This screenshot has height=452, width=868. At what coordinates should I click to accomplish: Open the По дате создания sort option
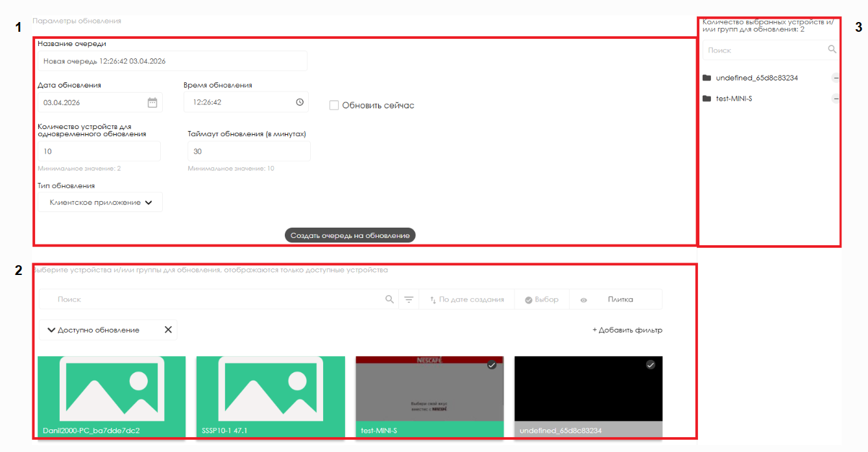click(x=467, y=300)
